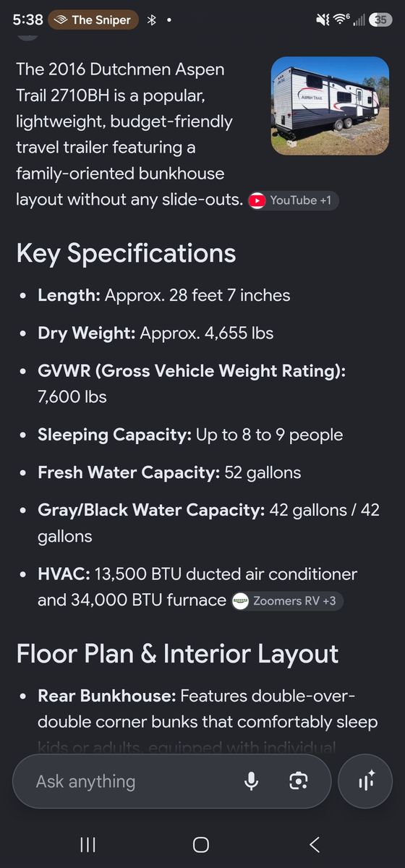Select the Floor Plan & Interior Layout heading

177,653
